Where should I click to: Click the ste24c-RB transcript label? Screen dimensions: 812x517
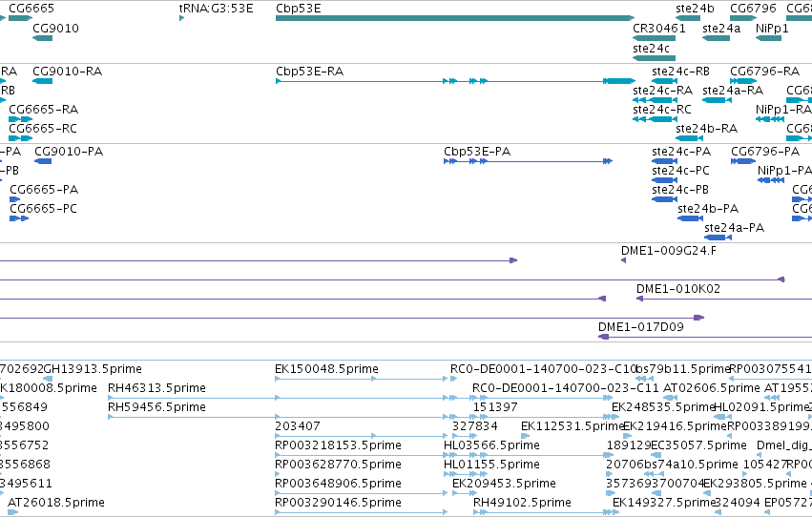click(680, 72)
